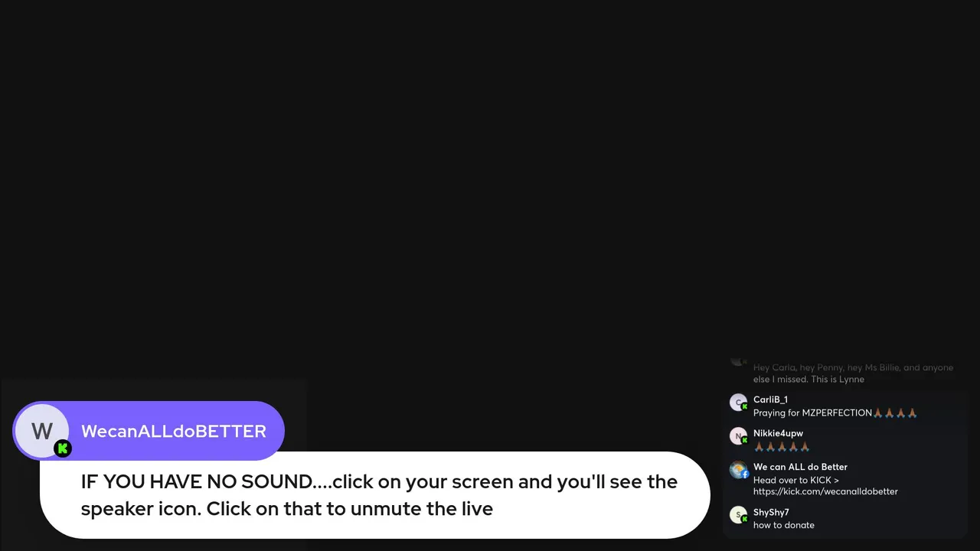Click the We can ALL do Better chat username
The width and height of the screenshot is (980, 551).
(800, 467)
